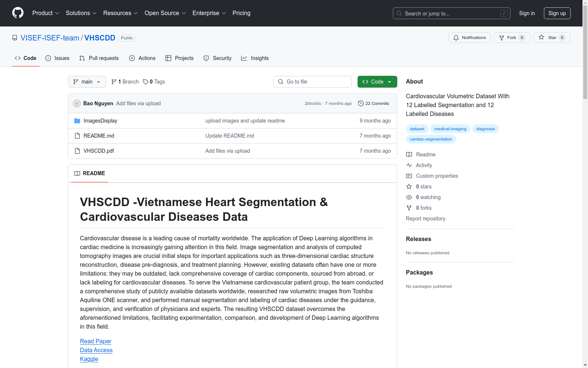Click the README book icon above the document
Viewport: 588px width, 368px height.
click(77, 173)
